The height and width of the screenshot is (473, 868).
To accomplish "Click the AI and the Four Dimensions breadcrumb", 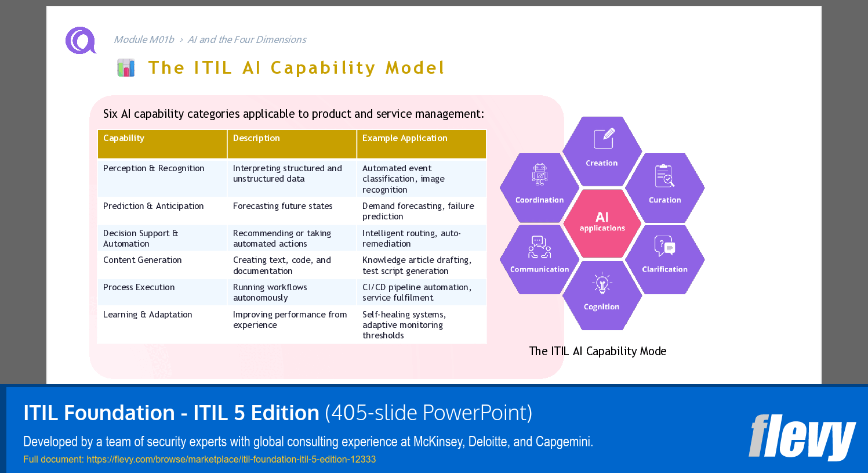I will click(246, 39).
